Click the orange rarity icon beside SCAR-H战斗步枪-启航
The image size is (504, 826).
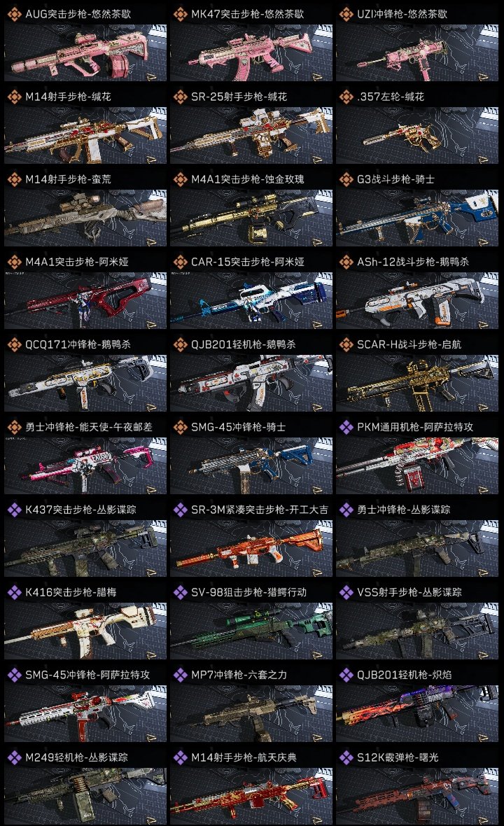coord(346,344)
